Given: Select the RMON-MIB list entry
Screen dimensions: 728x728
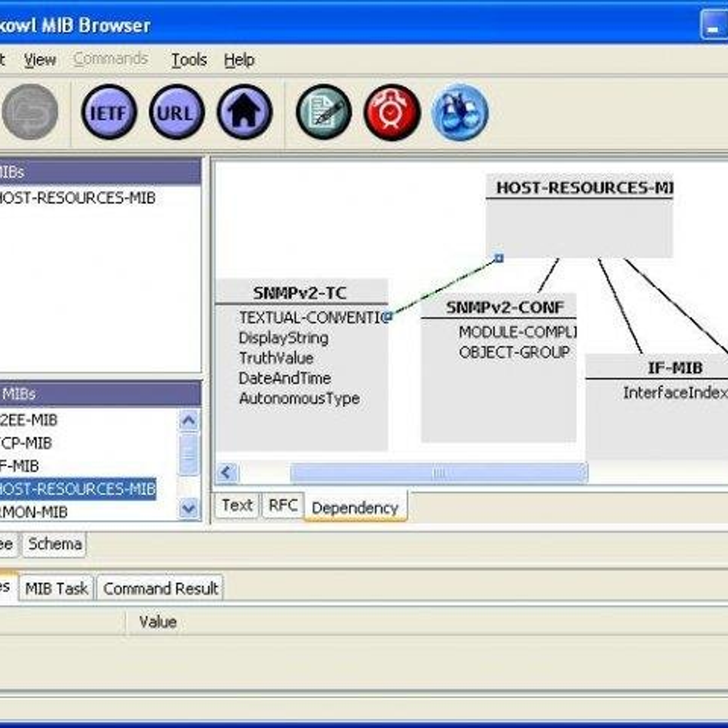Looking at the screenshot, I should 33,512.
